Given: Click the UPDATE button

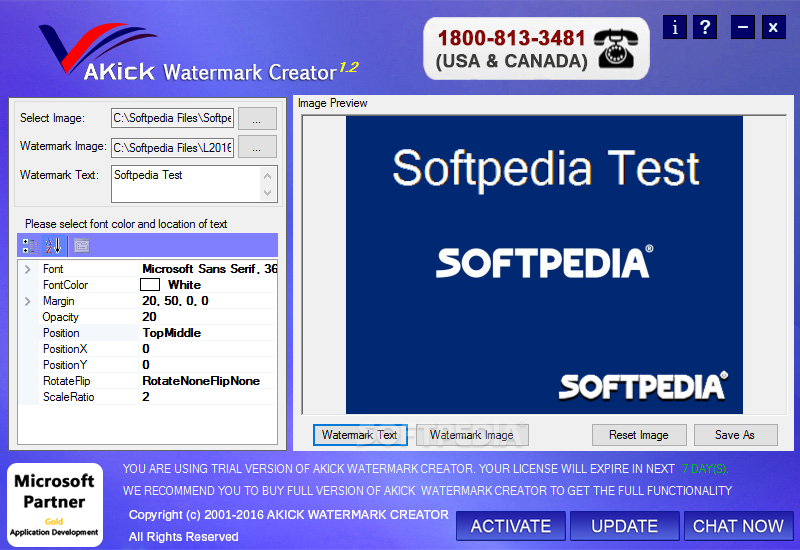Looking at the screenshot, I should click(x=624, y=526).
